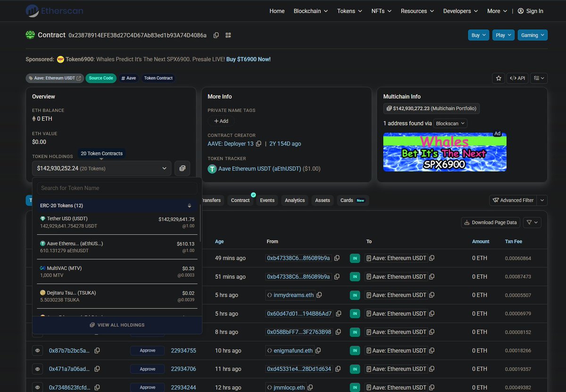Click the MultiVAC token icon
The image size is (566, 392).
[x=43, y=268]
